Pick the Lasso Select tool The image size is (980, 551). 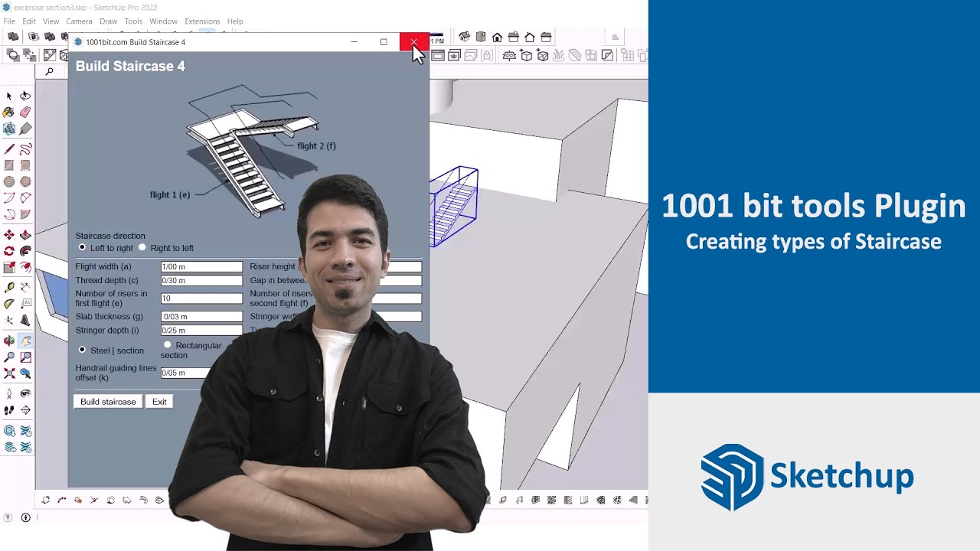pyautogui.click(x=25, y=96)
